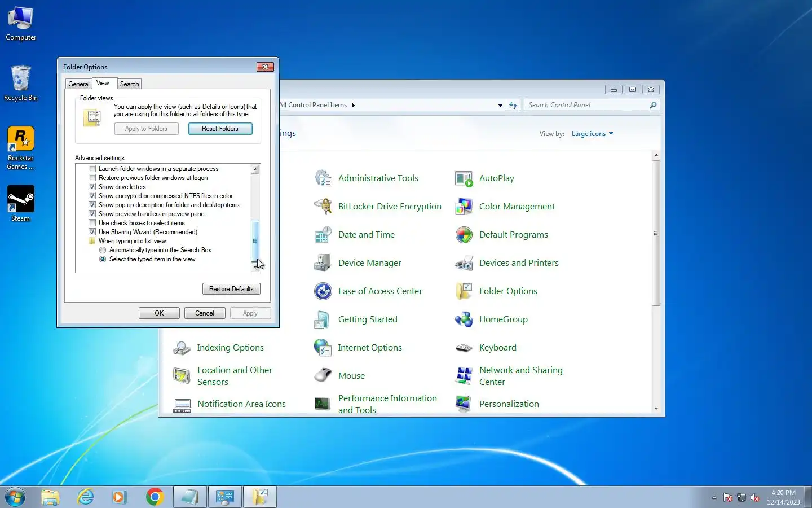Click Cancel in Folder Options

[x=205, y=313]
